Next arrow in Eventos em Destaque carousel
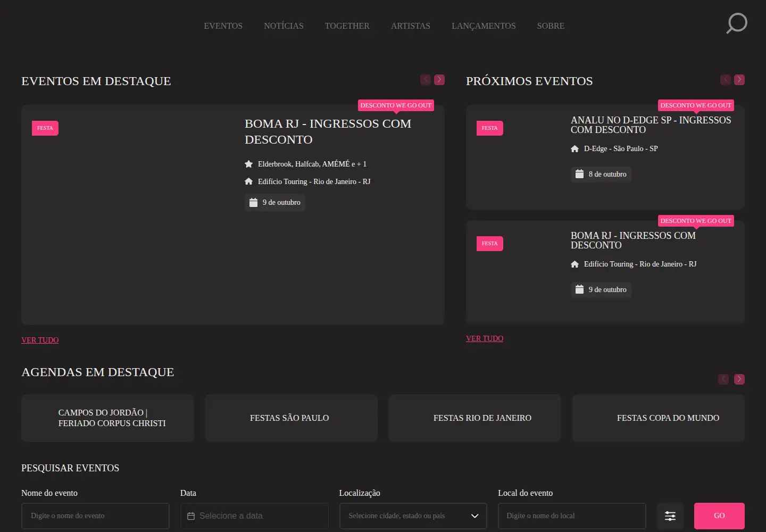 click(x=439, y=80)
